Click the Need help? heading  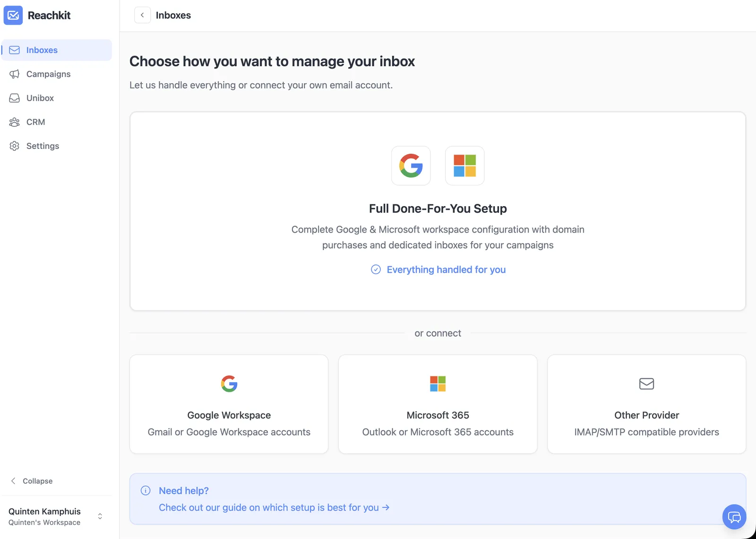click(184, 491)
